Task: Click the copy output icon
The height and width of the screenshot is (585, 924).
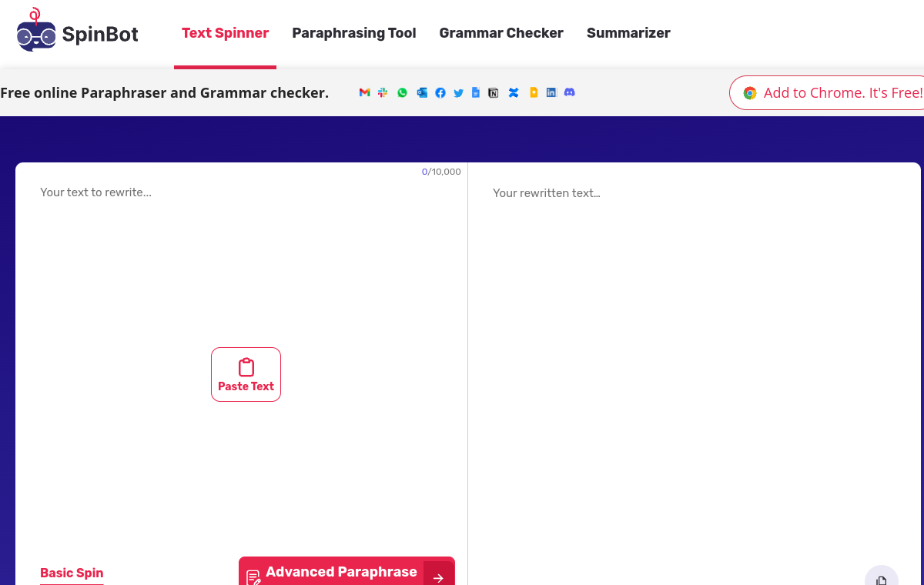Action: [882, 578]
